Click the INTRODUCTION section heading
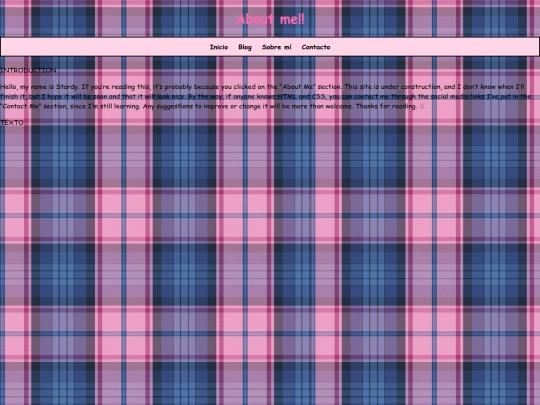540x405 pixels. pos(28,70)
